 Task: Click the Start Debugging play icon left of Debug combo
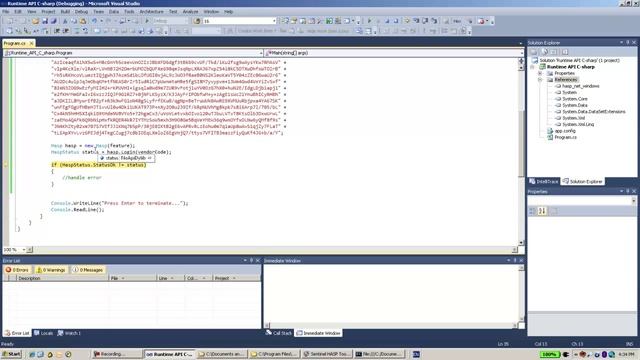[x=147, y=21]
